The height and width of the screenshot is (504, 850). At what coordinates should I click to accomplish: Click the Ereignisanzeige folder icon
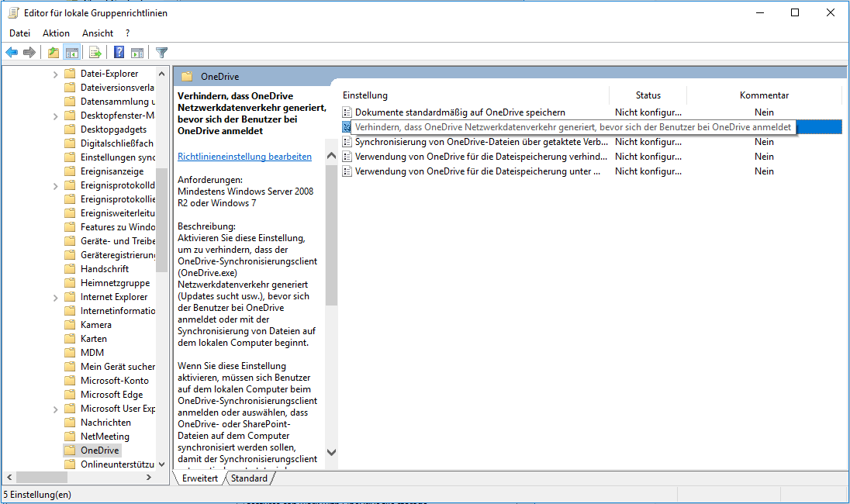click(69, 171)
